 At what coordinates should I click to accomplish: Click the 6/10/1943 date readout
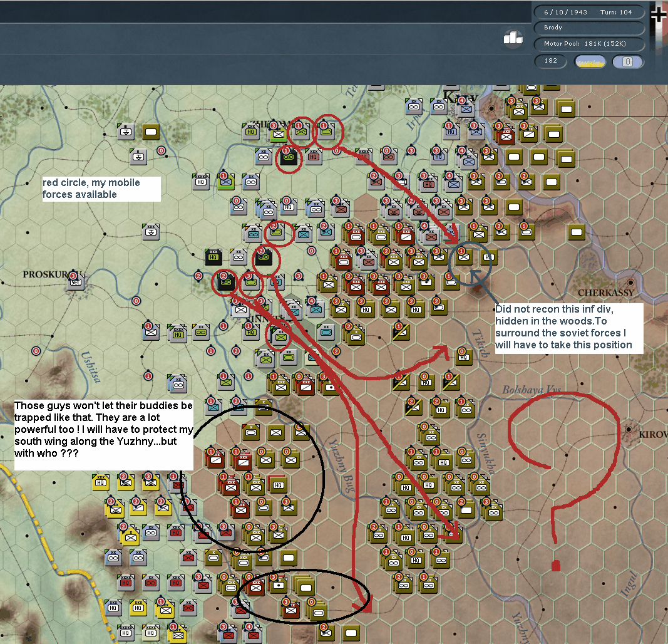pyautogui.click(x=565, y=13)
